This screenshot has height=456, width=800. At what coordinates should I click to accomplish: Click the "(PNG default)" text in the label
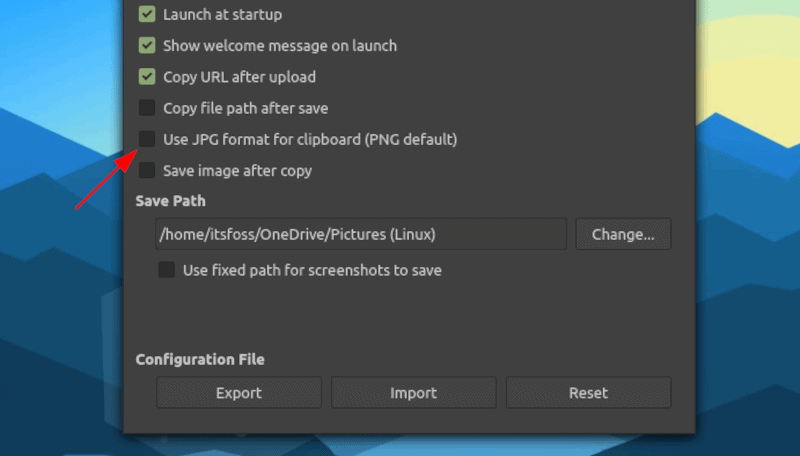pos(410,139)
